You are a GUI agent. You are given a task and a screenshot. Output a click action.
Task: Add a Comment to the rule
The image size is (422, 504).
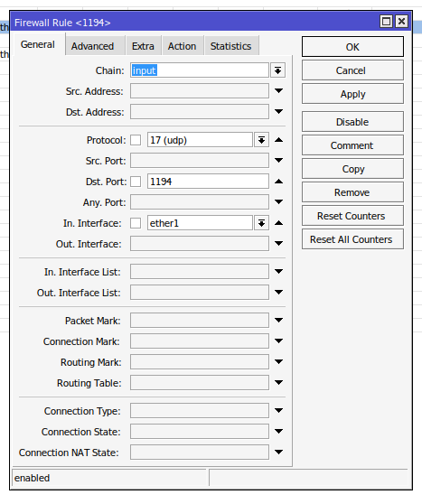[352, 145]
